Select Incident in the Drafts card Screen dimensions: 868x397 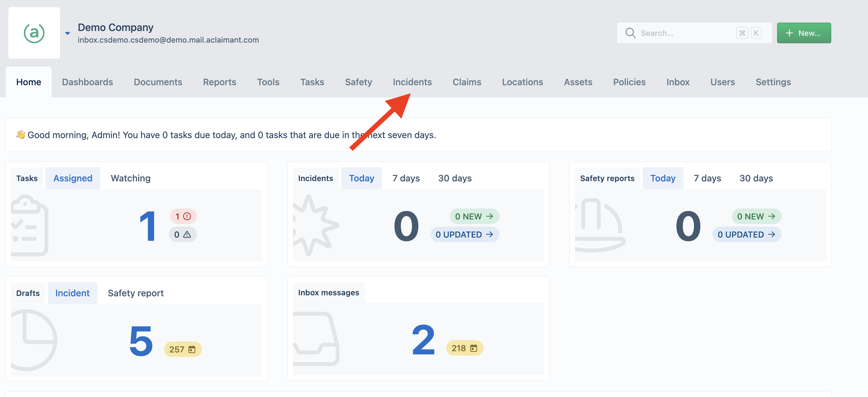(x=72, y=293)
